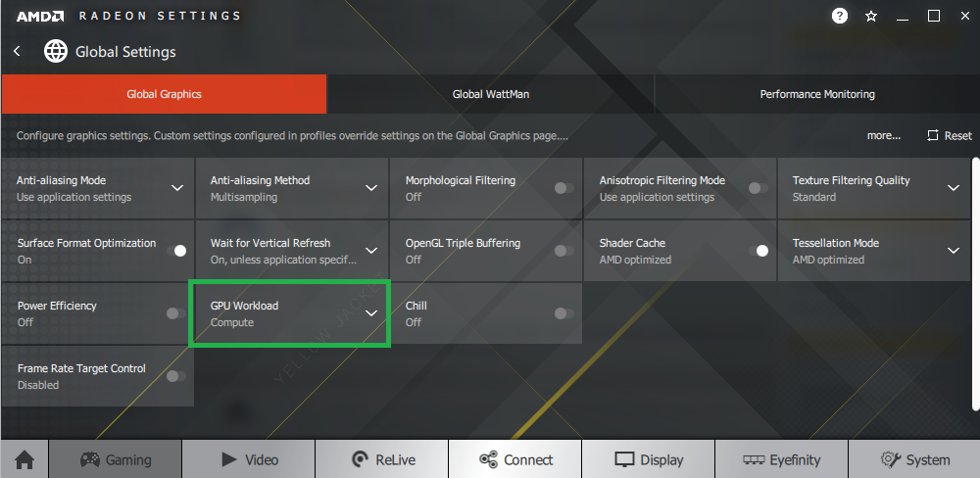
Task: Open the Eyefinity section
Action: [781, 460]
